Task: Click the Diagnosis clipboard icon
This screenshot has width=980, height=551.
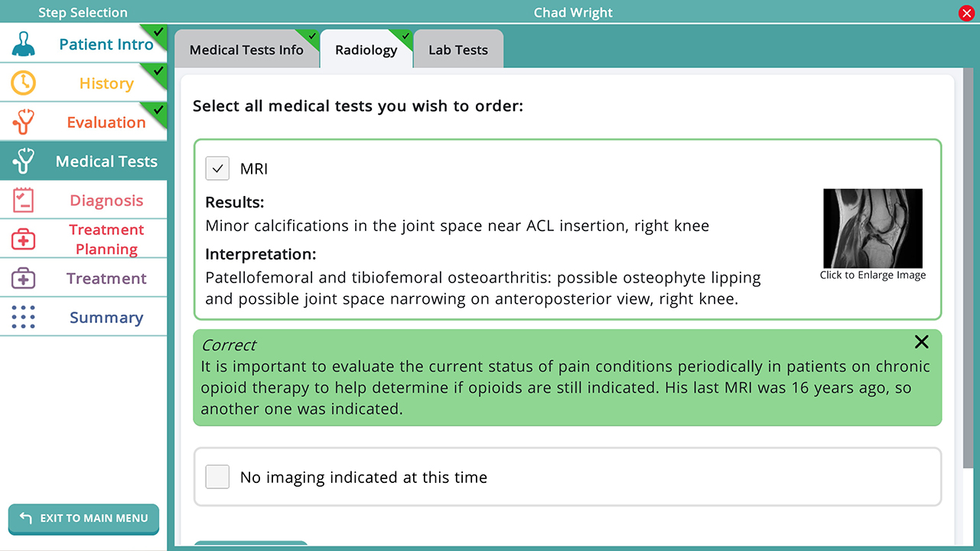Action: click(x=24, y=201)
